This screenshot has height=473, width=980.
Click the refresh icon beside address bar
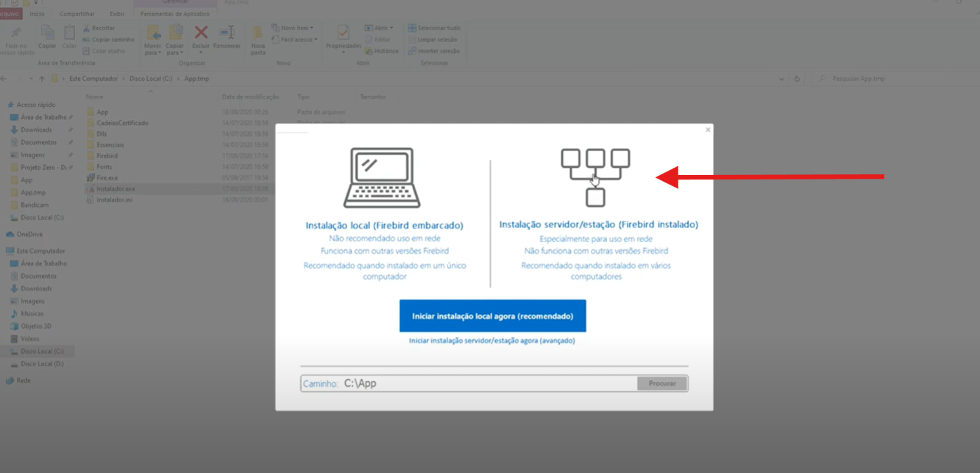[x=797, y=79]
